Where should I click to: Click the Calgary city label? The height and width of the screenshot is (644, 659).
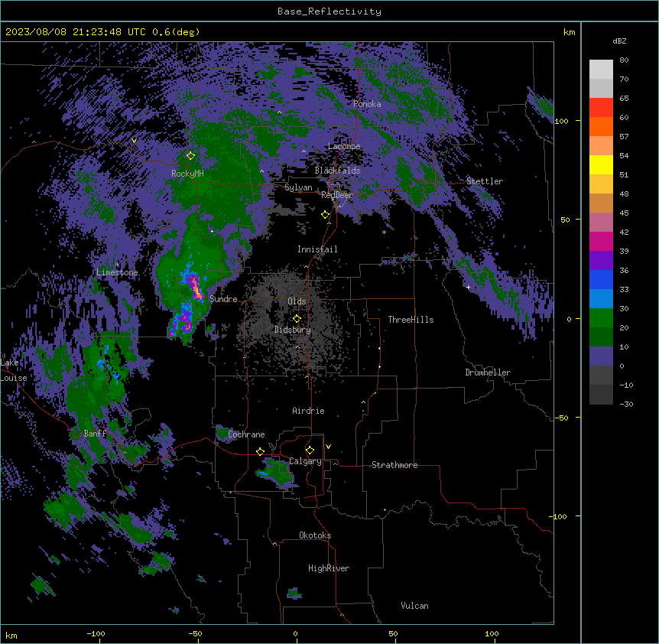point(306,461)
